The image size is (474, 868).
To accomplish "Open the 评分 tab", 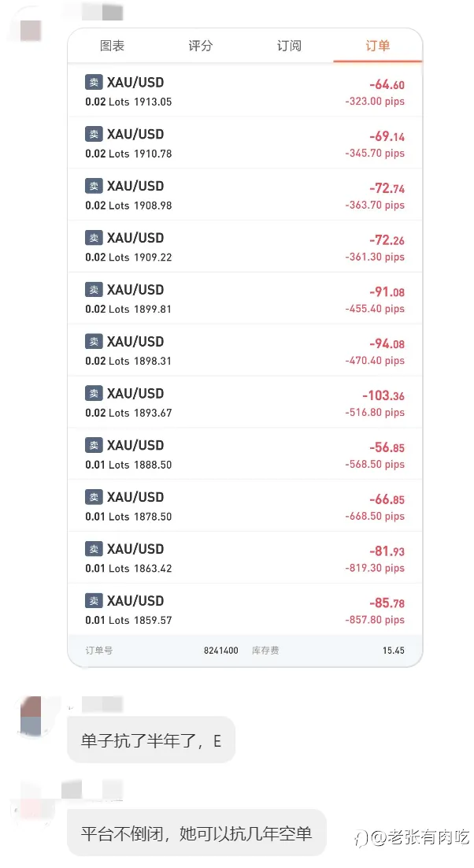I will (200, 46).
